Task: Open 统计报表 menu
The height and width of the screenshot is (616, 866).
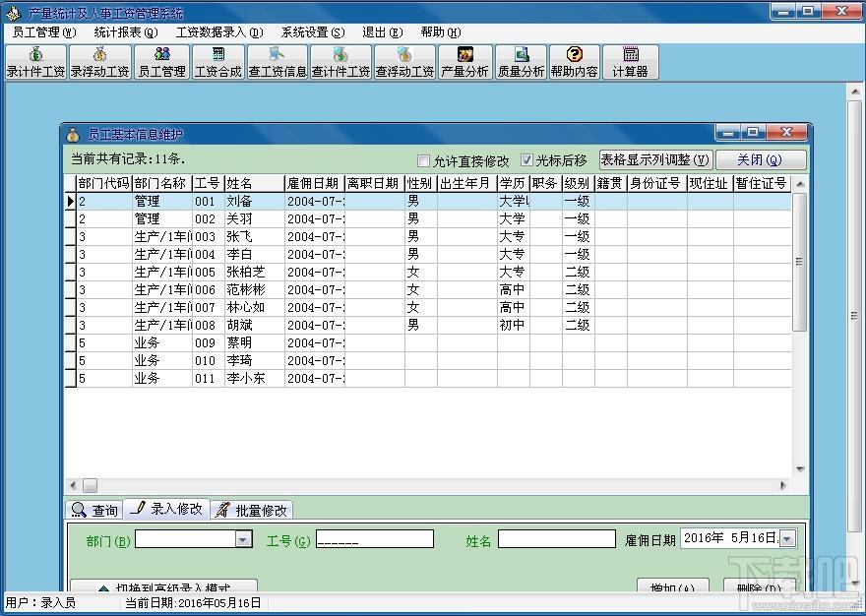Action: point(126,32)
